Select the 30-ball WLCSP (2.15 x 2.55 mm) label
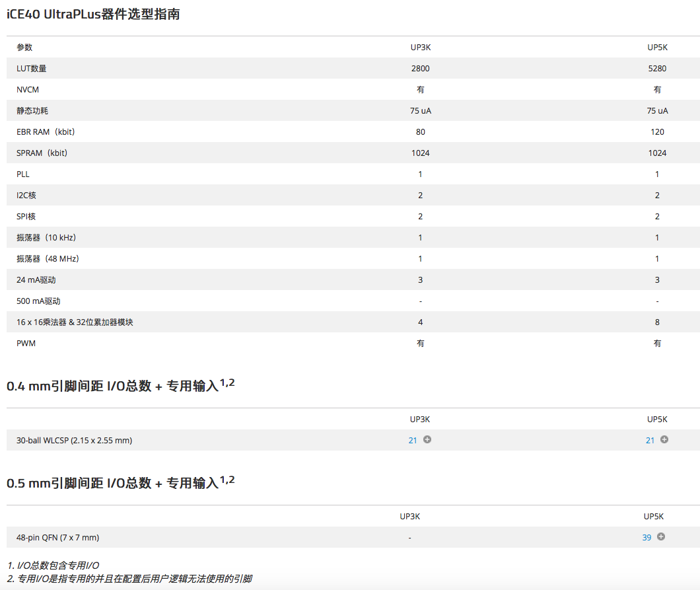The height and width of the screenshot is (590, 700). point(74,441)
